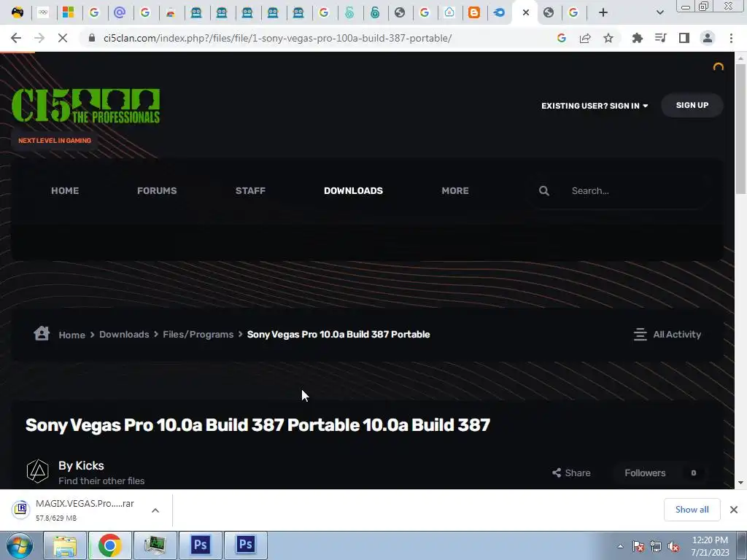Click the Chrome taskbar icon

pyautogui.click(x=110, y=545)
